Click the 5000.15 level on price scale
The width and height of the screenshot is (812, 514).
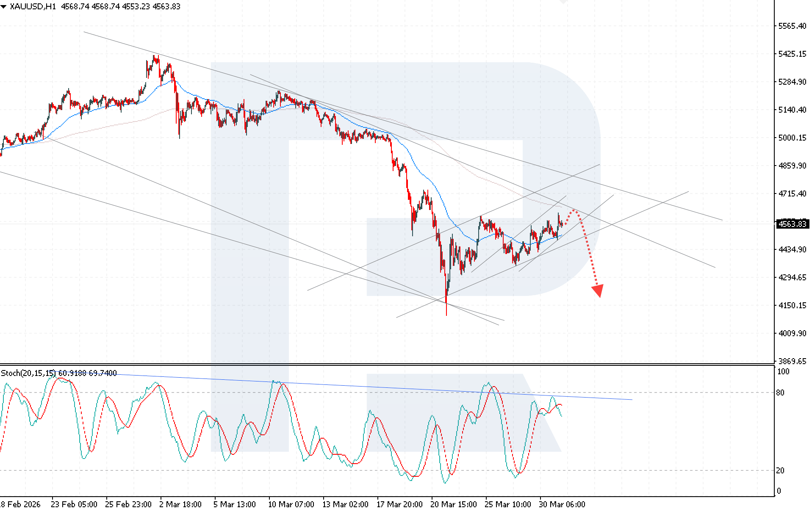(x=792, y=138)
